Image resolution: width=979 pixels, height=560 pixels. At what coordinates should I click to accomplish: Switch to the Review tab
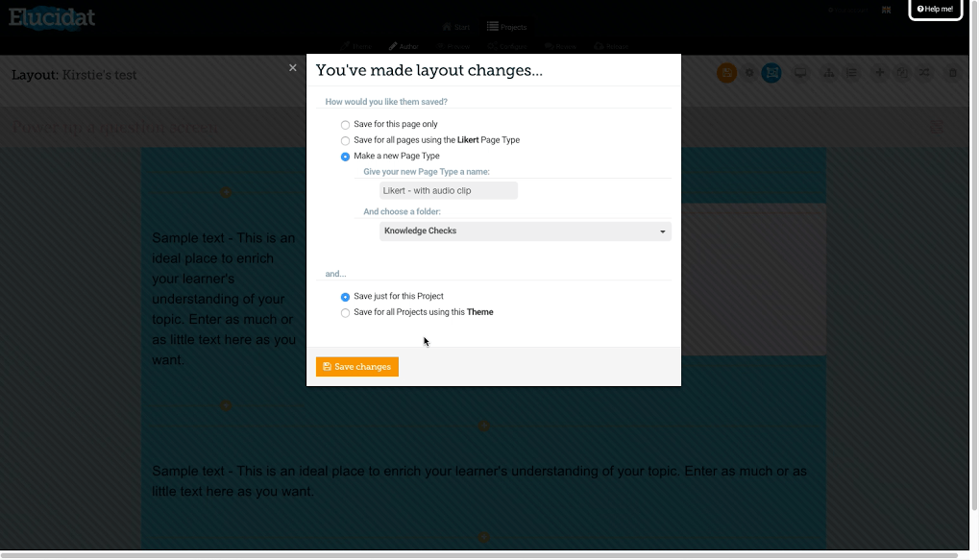[560, 46]
